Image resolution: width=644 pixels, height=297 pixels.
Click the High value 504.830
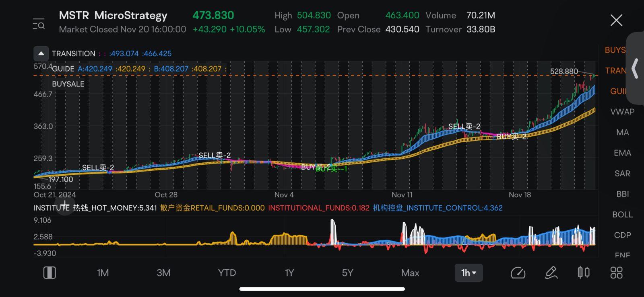[x=314, y=15]
